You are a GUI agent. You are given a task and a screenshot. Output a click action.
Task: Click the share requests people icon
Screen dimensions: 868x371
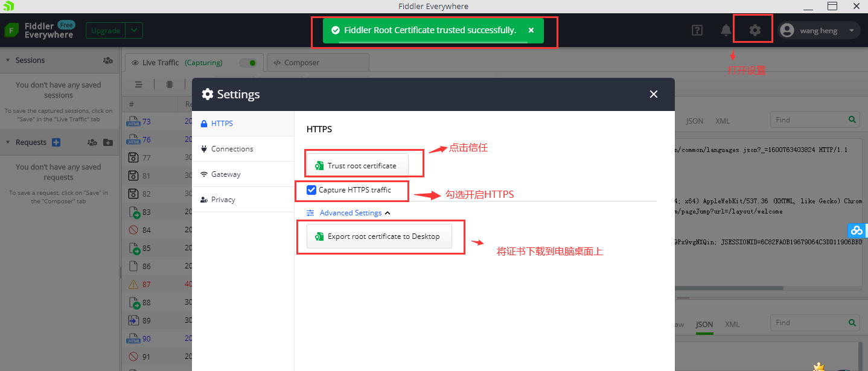point(92,142)
